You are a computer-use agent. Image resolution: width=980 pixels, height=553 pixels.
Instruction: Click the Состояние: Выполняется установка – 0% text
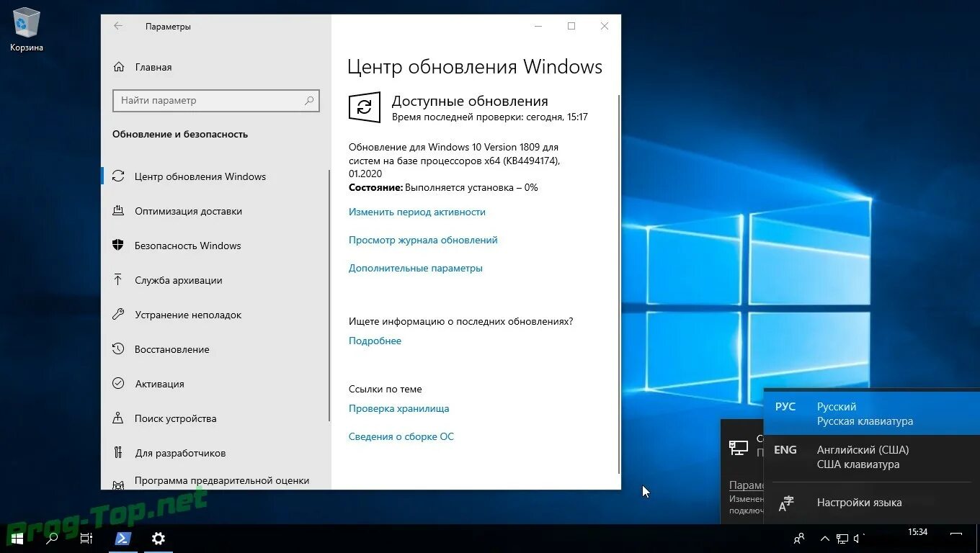(443, 187)
